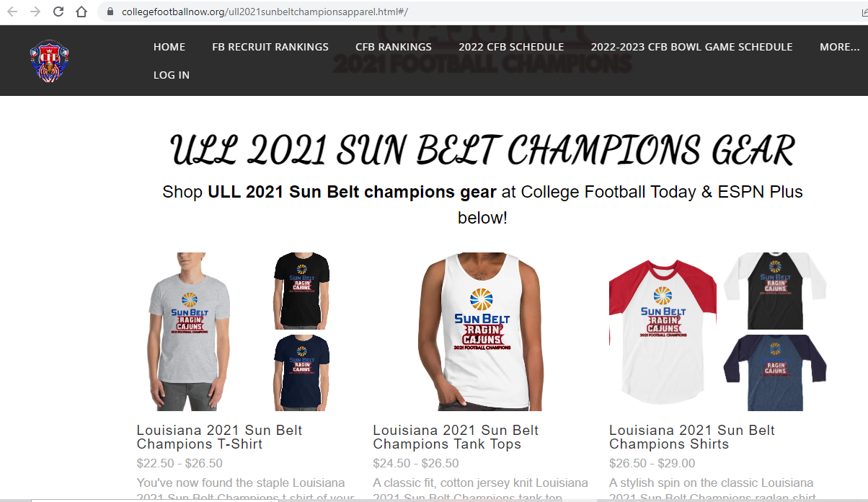Go to the browser home icon
Image resolution: width=868 pixels, height=502 pixels.
coord(81,12)
